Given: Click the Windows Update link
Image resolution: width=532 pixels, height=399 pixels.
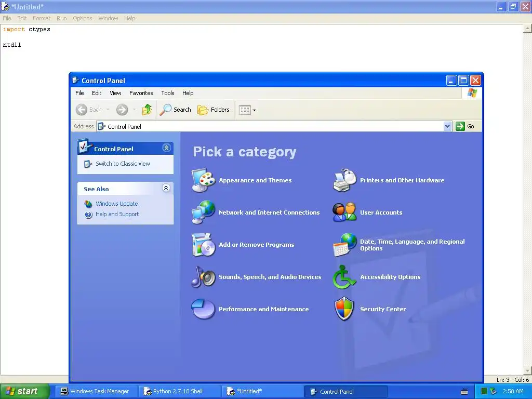Looking at the screenshot, I should [x=117, y=204].
